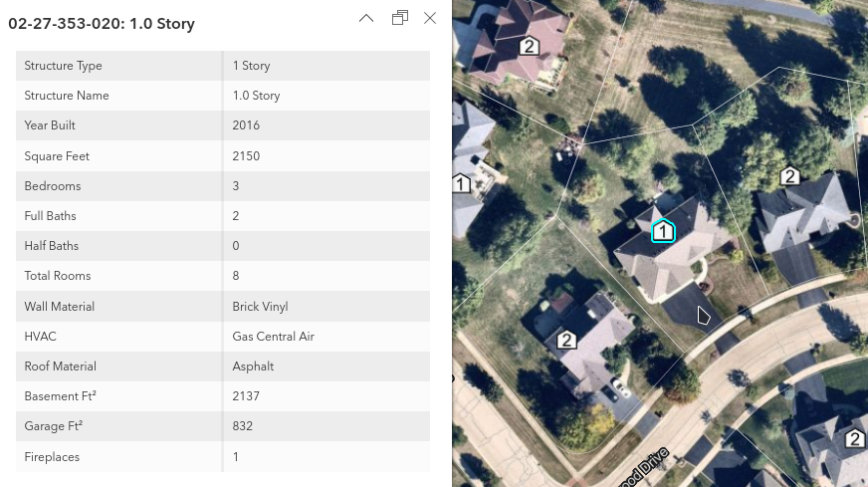Click the cyan highlighted 1-story house marker
Image resolution: width=868 pixels, height=487 pixels.
coord(663,231)
